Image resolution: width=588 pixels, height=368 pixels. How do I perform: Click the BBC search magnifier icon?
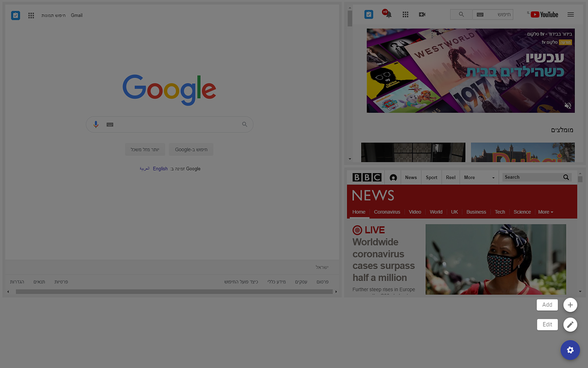click(566, 177)
